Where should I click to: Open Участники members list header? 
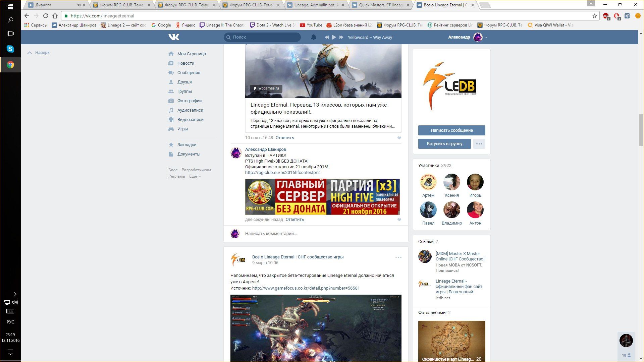tap(435, 166)
